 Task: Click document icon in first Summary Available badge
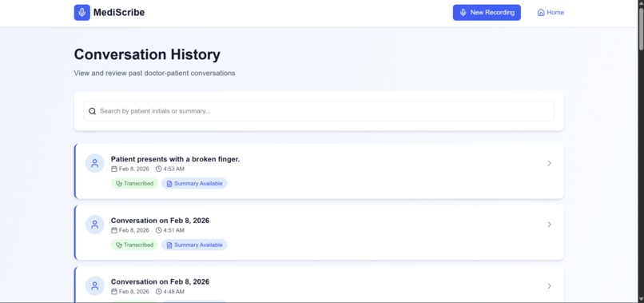click(x=169, y=183)
